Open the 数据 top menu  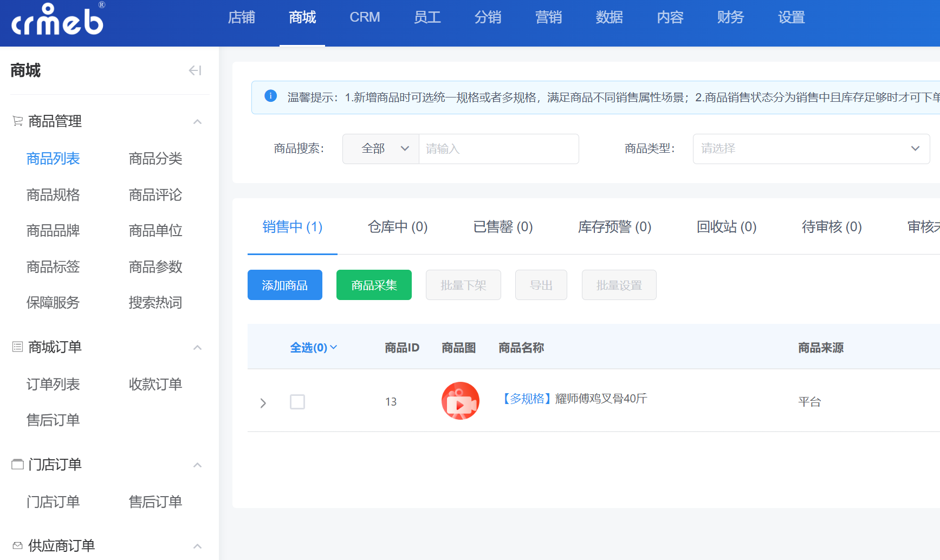click(x=610, y=17)
